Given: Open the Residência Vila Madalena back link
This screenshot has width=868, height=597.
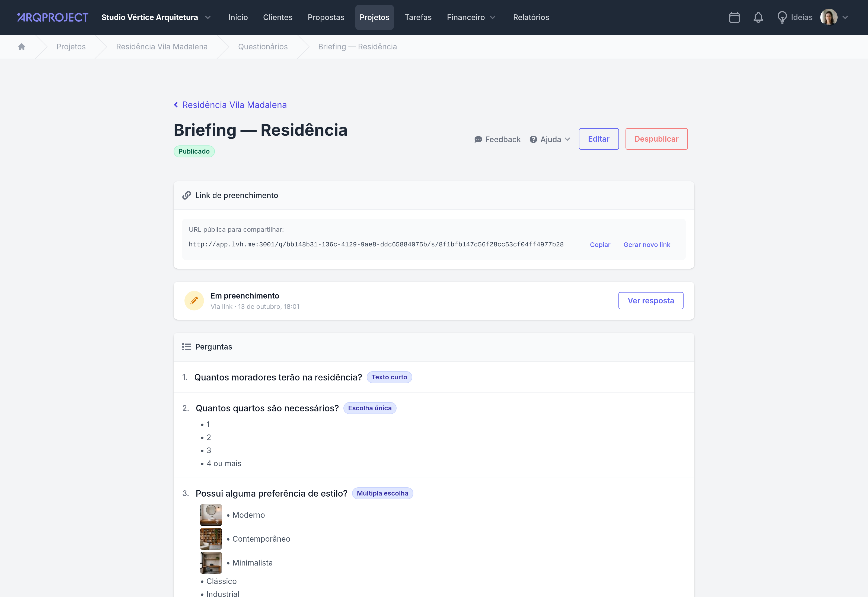Looking at the screenshot, I should coord(234,105).
